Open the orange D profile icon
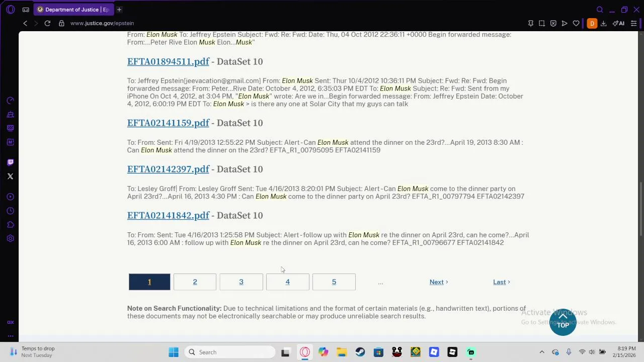The image size is (644, 362). click(x=592, y=23)
